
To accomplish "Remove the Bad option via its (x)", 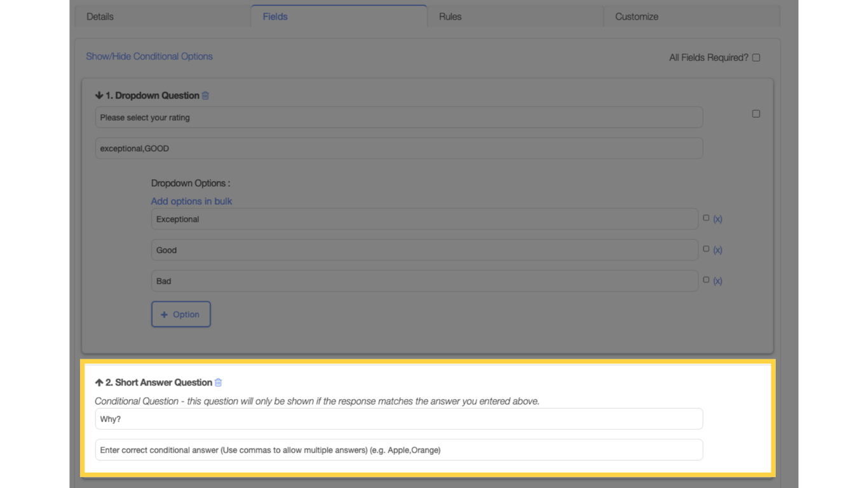I will coord(717,280).
